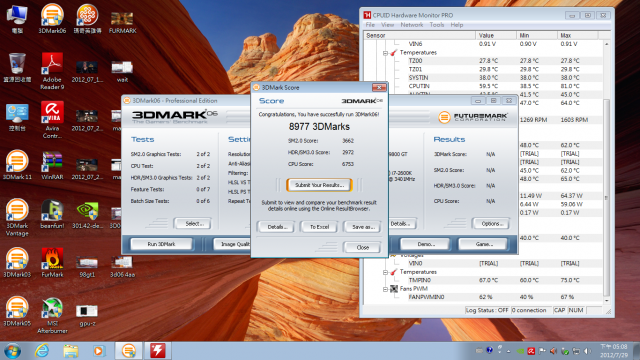640x360 pixels.
Task: Select the SYSTIN sensor row
Action: click(x=483, y=78)
